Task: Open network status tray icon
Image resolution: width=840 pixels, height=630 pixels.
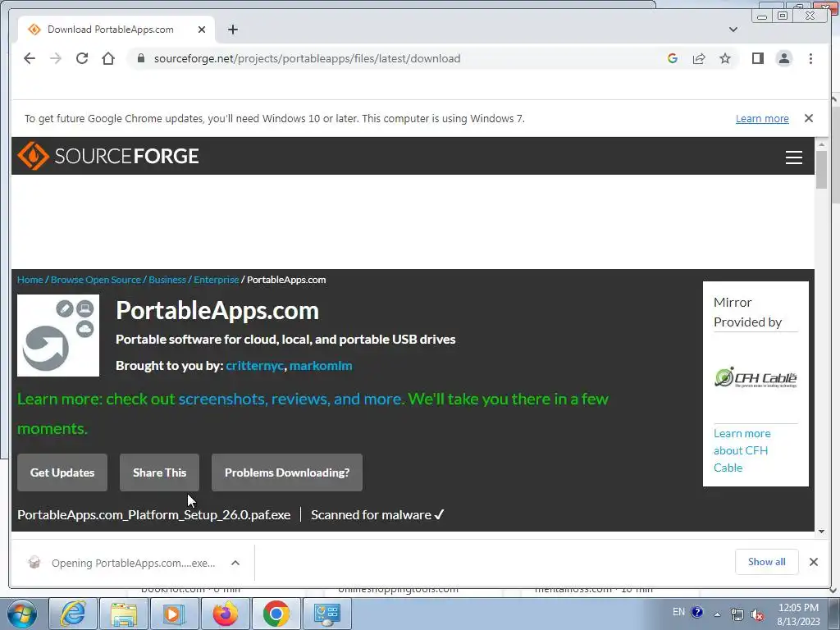Action: point(737,614)
